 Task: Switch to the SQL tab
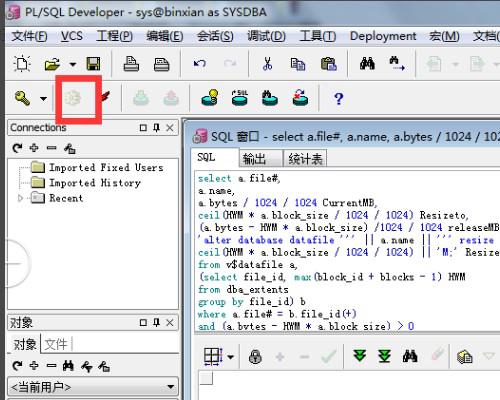(x=215, y=158)
